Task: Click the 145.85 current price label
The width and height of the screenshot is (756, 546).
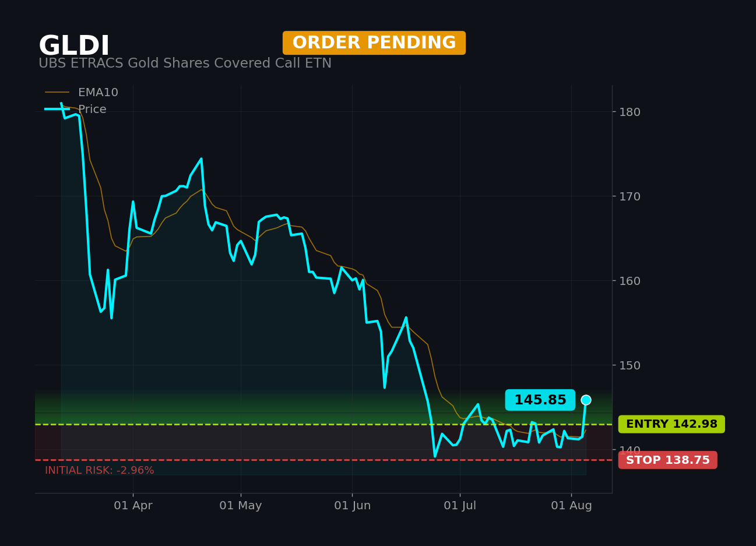Action: coord(540,400)
